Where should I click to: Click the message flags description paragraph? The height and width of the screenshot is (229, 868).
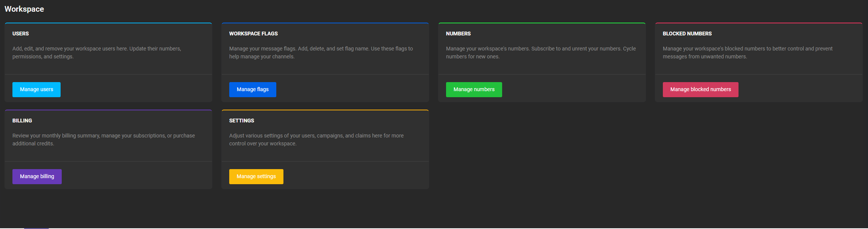click(321, 53)
